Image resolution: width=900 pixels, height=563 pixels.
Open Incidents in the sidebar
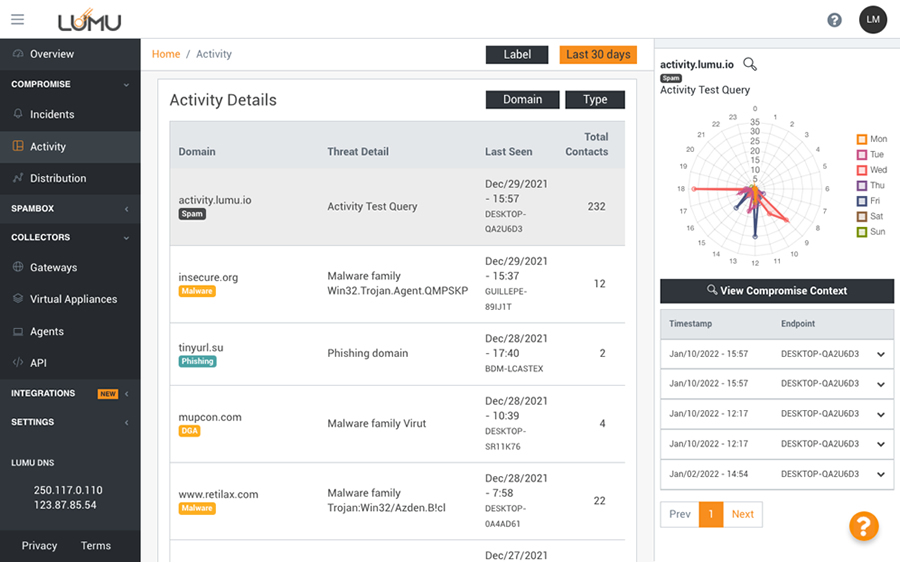[51, 114]
